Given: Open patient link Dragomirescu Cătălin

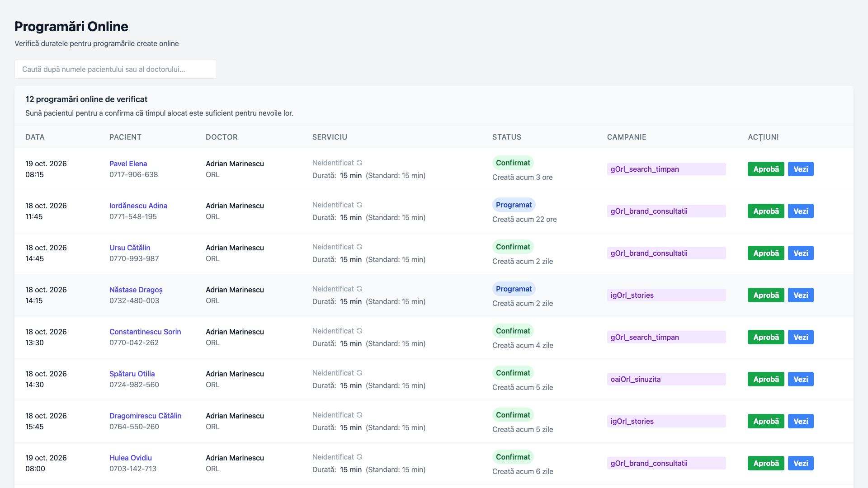Looking at the screenshot, I should click(x=146, y=416).
